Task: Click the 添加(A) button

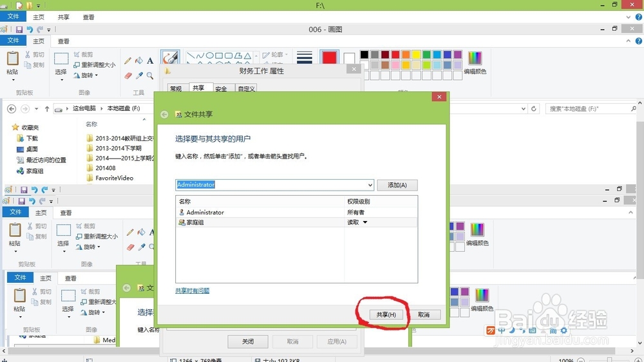Action: click(x=397, y=185)
